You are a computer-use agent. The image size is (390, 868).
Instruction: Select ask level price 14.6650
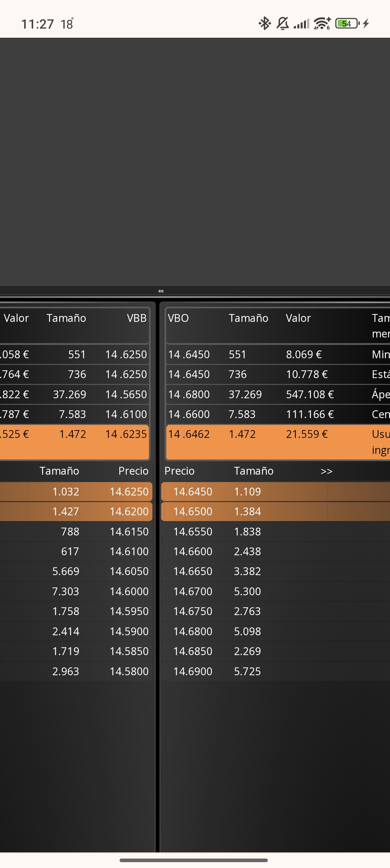(x=193, y=572)
